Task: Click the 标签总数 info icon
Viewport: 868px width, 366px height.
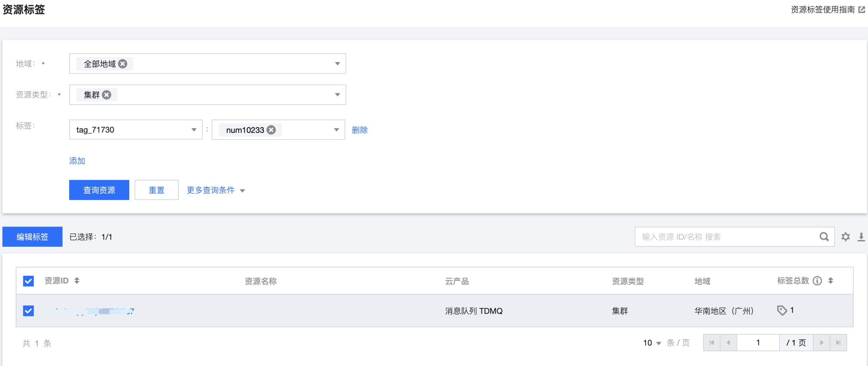Action: click(817, 280)
